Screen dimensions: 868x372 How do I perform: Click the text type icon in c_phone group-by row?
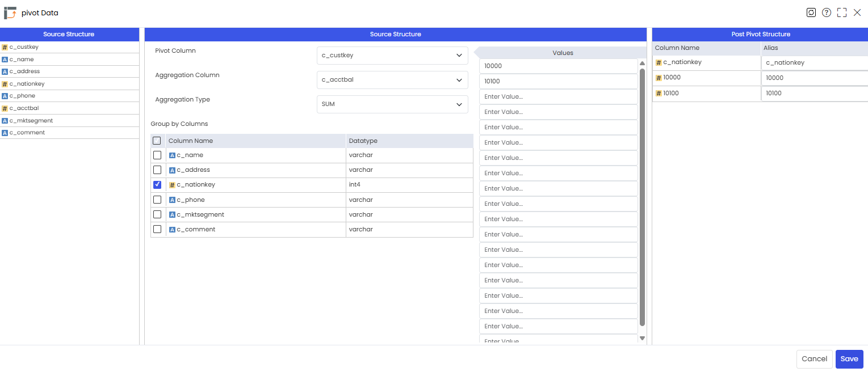click(x=172, y=200)
